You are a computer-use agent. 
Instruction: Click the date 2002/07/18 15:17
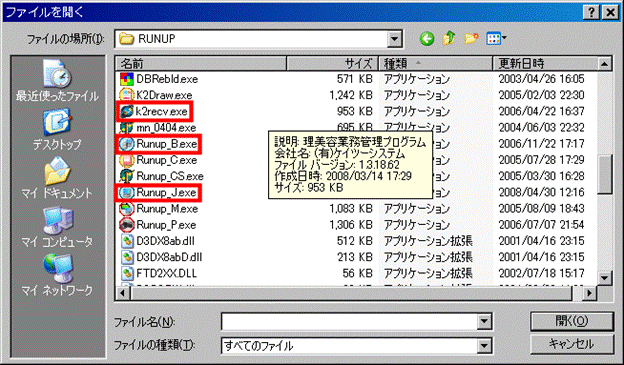pos(541,273)
